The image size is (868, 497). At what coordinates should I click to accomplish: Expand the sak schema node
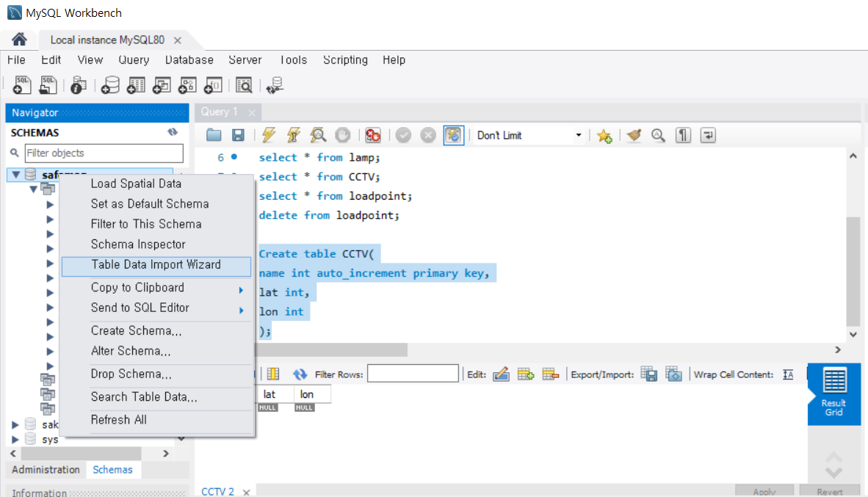click(x=15, y=424)
